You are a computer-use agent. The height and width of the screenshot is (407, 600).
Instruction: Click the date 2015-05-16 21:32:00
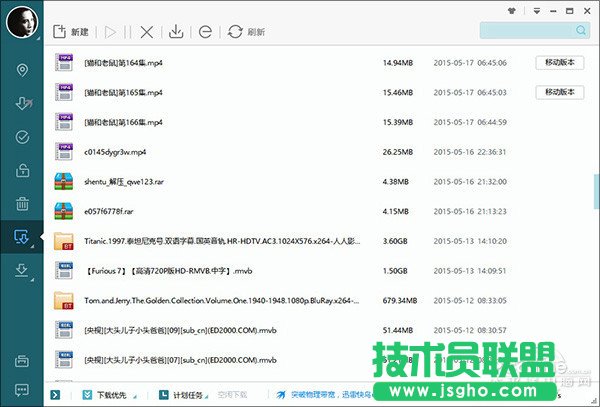(470, 182)
